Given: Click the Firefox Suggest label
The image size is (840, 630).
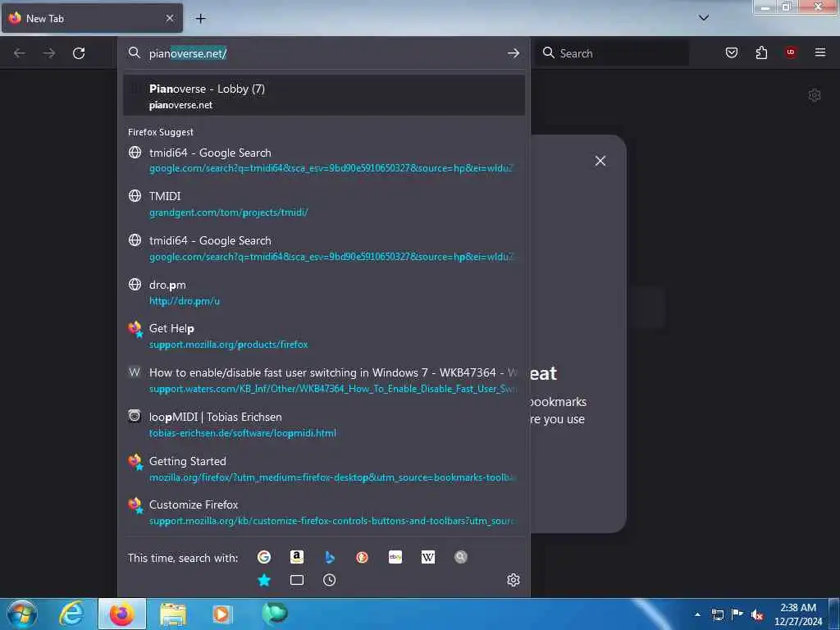Looking at the screenshot, I should coord(161,132).
